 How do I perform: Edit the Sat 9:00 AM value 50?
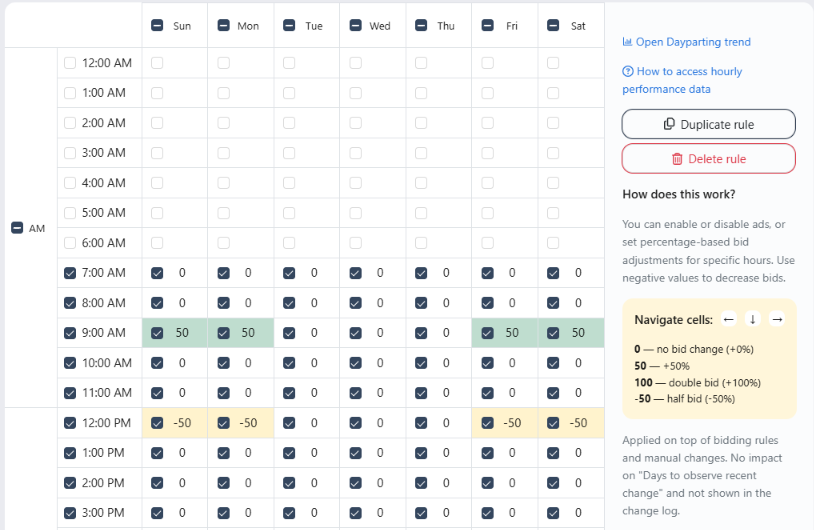(x=578, y=333)
